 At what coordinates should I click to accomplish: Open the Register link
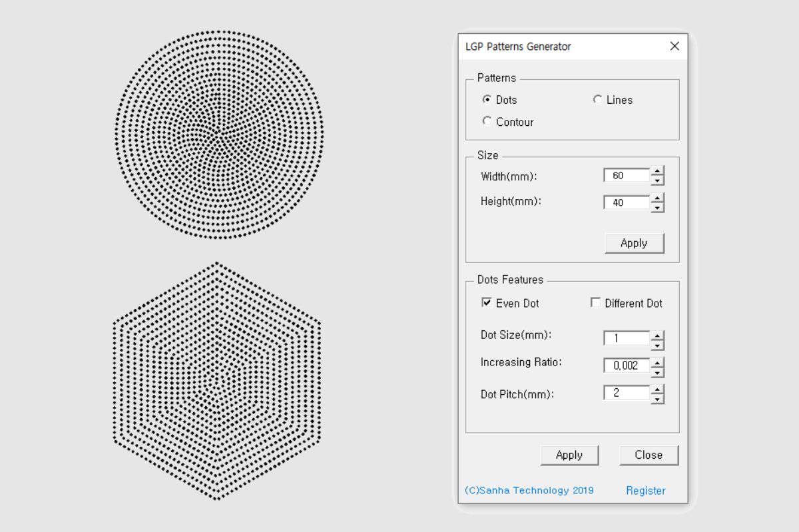645,491
